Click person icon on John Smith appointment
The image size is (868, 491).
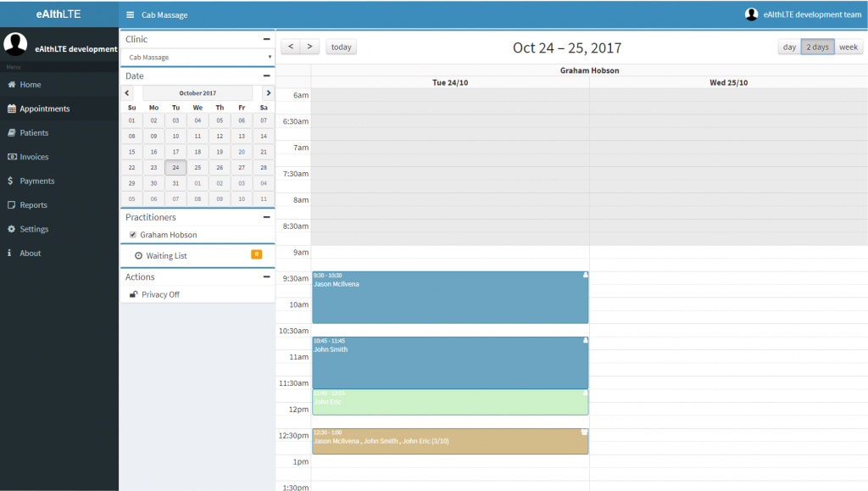coord(585,340)
